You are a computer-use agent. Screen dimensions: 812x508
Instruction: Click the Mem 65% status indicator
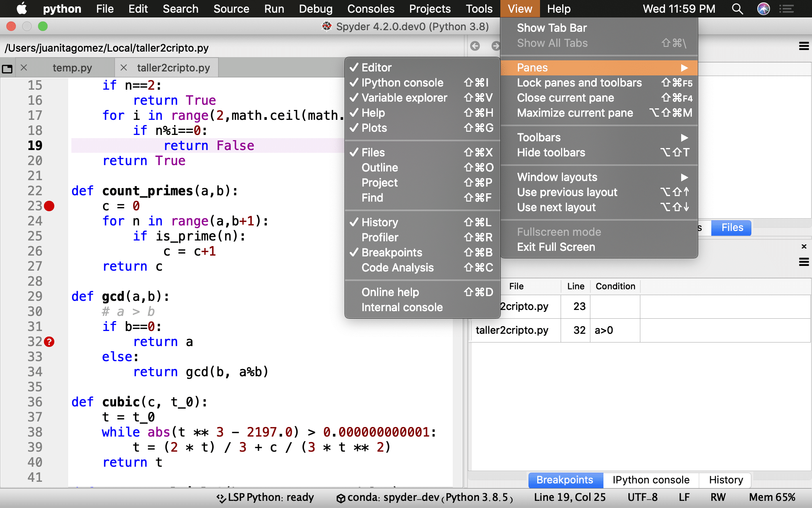772,497
